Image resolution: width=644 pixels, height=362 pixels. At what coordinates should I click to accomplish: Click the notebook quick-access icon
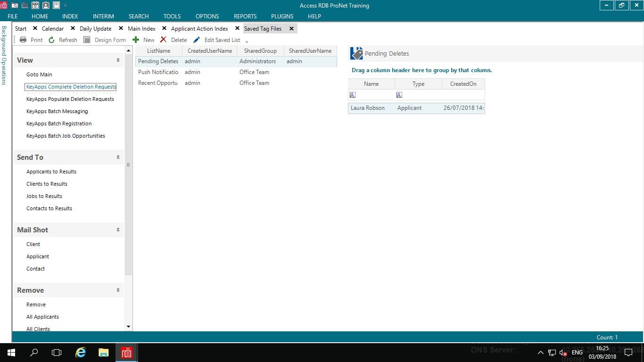[56, 6]
